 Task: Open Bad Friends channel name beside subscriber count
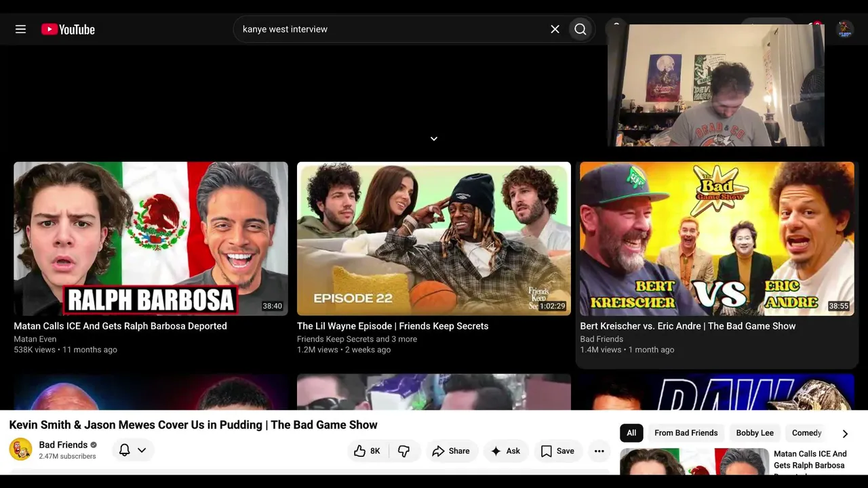pyautogui.click(x=63, y=445)
